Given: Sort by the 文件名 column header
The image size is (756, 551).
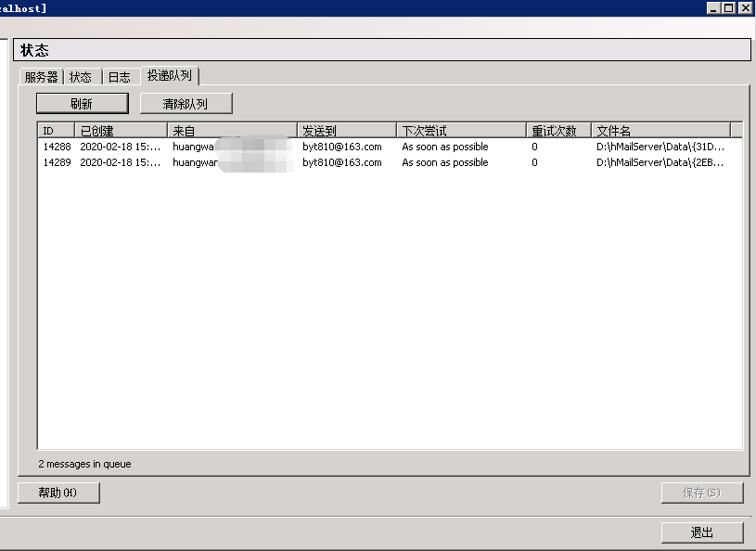Looking at the screenshot, I should [x=660, y=131].
